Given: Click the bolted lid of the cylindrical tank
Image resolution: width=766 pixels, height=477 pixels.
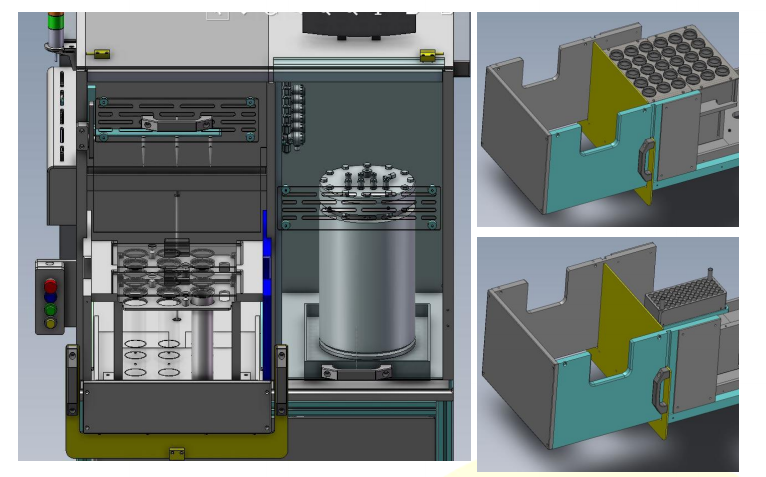Looking at the screenshot, I should pyautogui.click(x=368, y=180).
